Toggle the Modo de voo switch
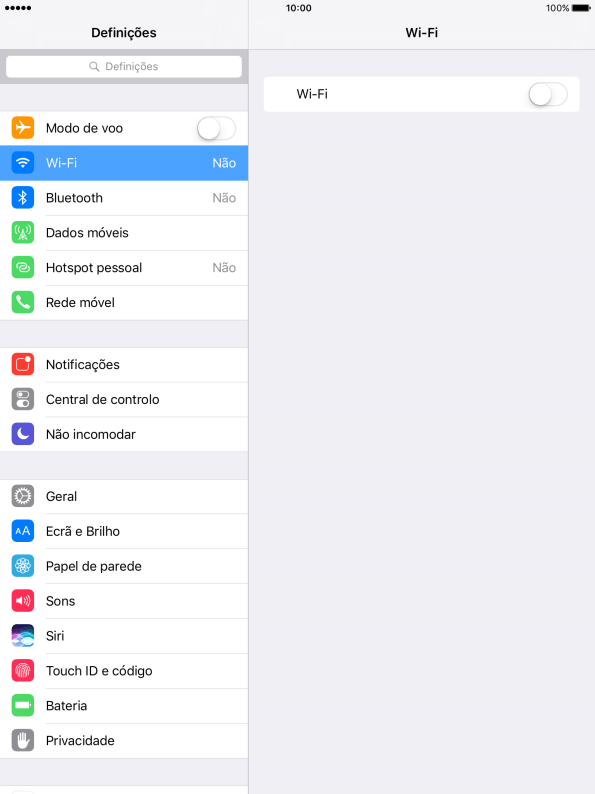The width and height of the screenshot is (595, 794). click(216, 128)
